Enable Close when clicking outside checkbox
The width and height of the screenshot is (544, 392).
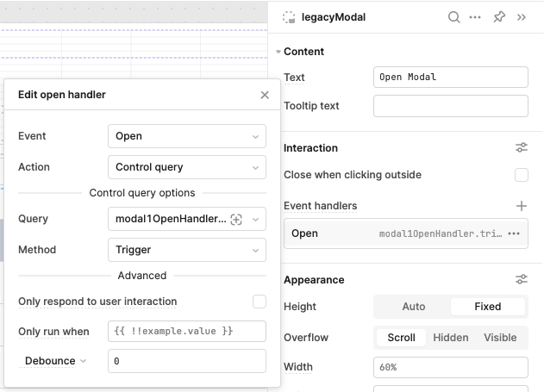pos(521,175)
